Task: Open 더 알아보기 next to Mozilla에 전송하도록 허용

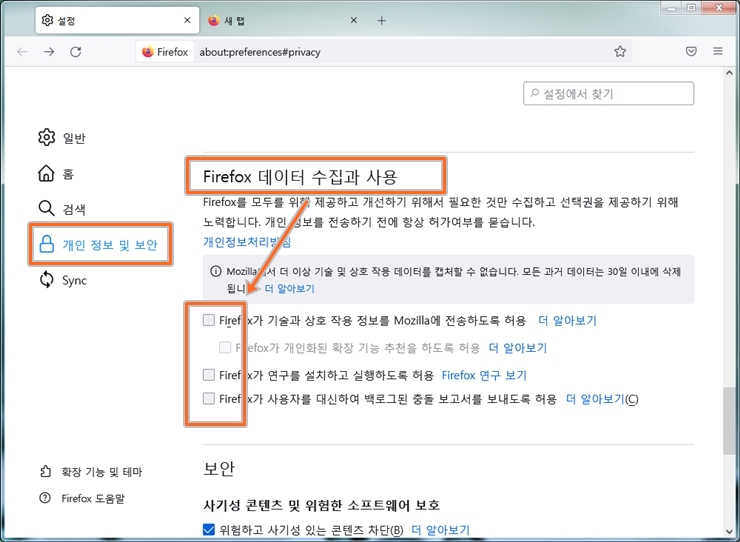Action: click(567, 321)
